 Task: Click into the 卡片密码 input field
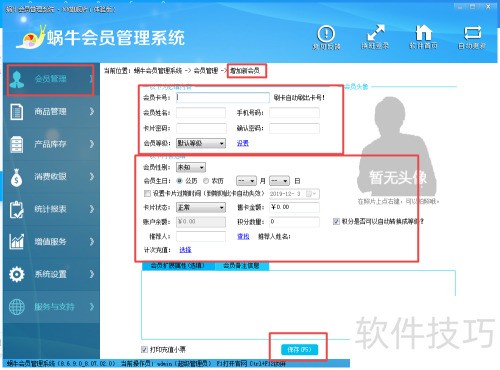pos(201,128)
